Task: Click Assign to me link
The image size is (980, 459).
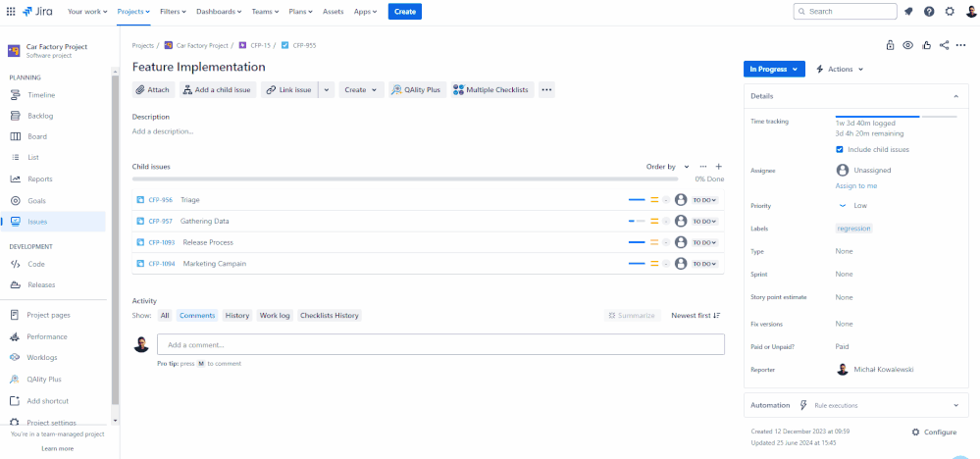Action: [856, 186]
